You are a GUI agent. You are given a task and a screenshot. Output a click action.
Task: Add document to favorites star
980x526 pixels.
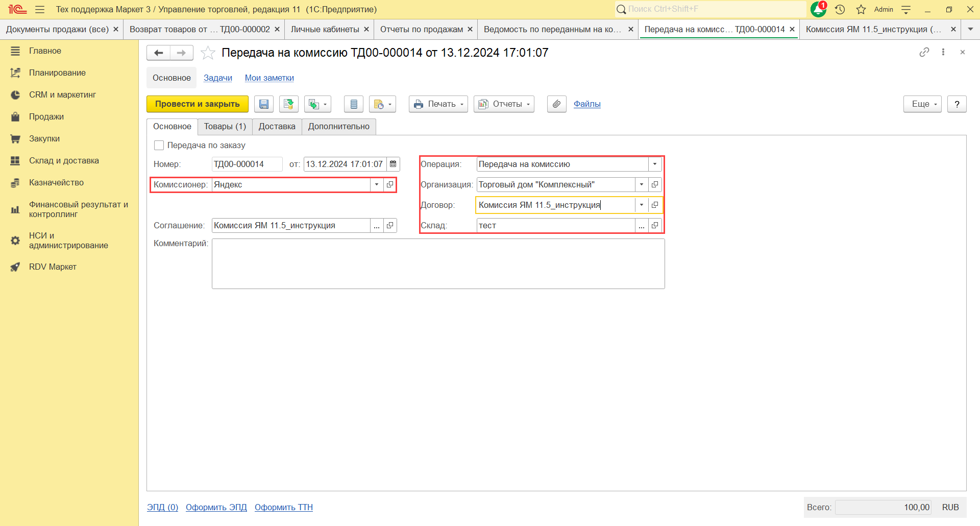(x=208, y=53)
